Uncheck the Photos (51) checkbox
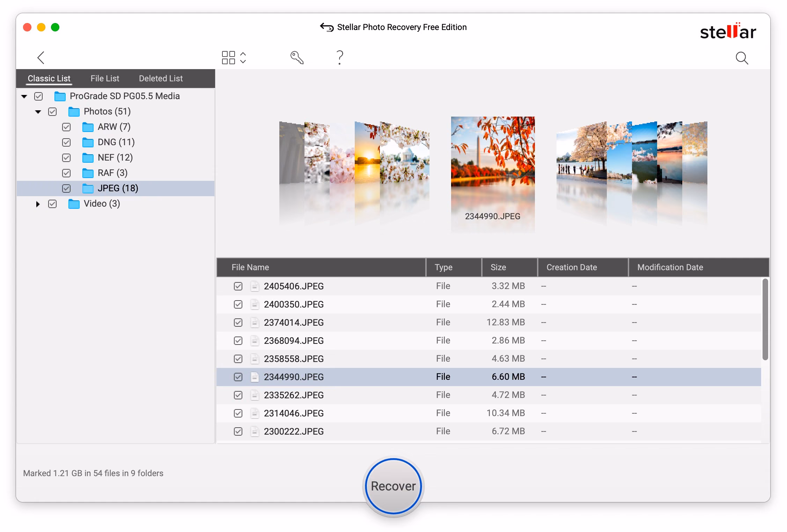 click(52, 111)
